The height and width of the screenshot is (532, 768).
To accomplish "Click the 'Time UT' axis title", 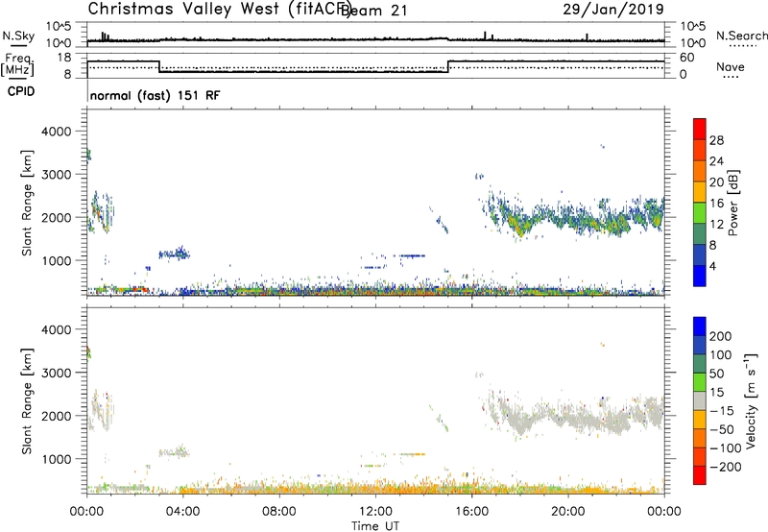I will 375,526.
